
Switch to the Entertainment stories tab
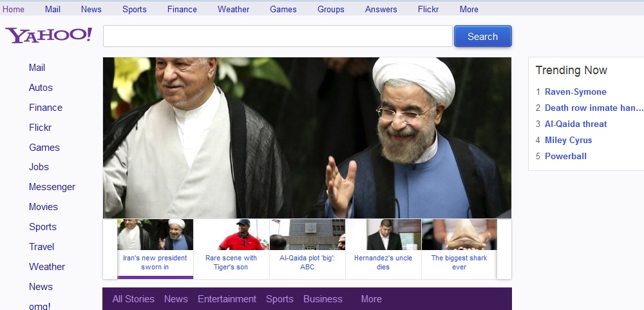point(227,299)
